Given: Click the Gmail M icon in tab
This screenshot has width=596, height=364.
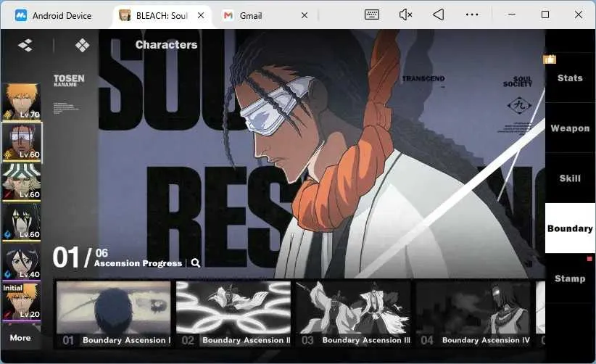Looking at the screenshot, I should (228, 15).
